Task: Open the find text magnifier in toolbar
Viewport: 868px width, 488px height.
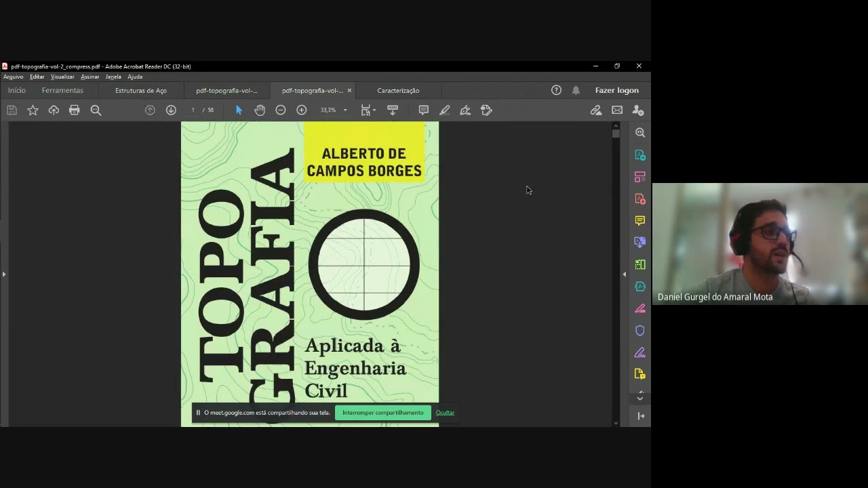Action: pyautogui.click(x=96, y=110)
